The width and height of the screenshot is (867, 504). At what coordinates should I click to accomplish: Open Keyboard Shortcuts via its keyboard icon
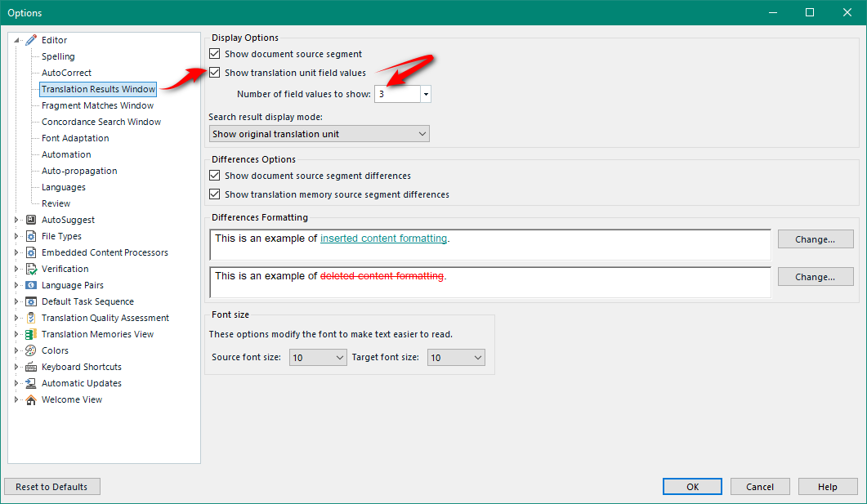point(29,366)
